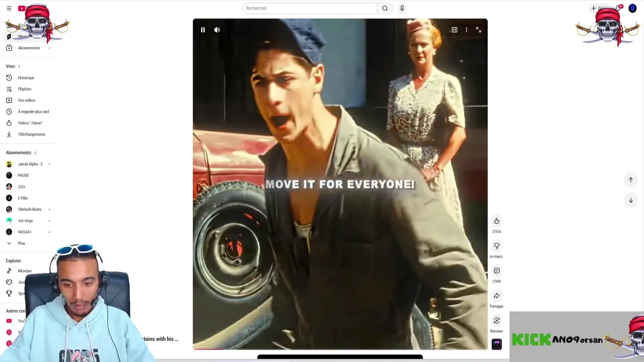
Task: Pause the Shorts video
Action: pos(203,30)
